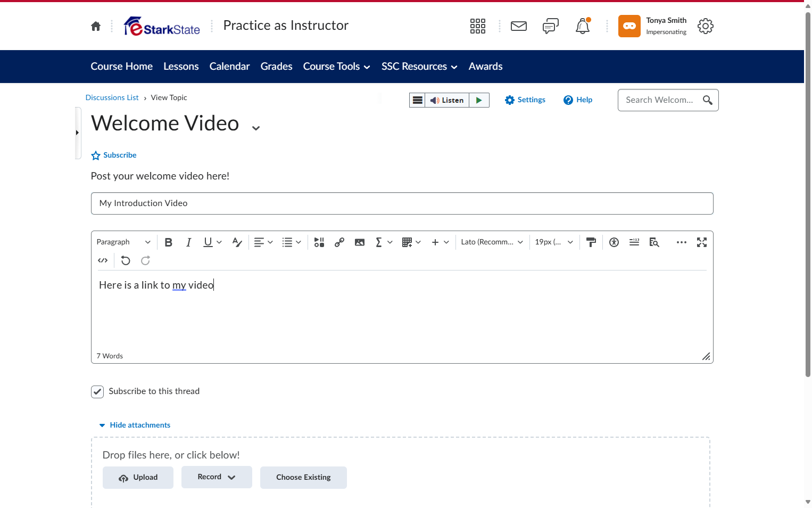Open the Lessons nav item

click(181, 67)
